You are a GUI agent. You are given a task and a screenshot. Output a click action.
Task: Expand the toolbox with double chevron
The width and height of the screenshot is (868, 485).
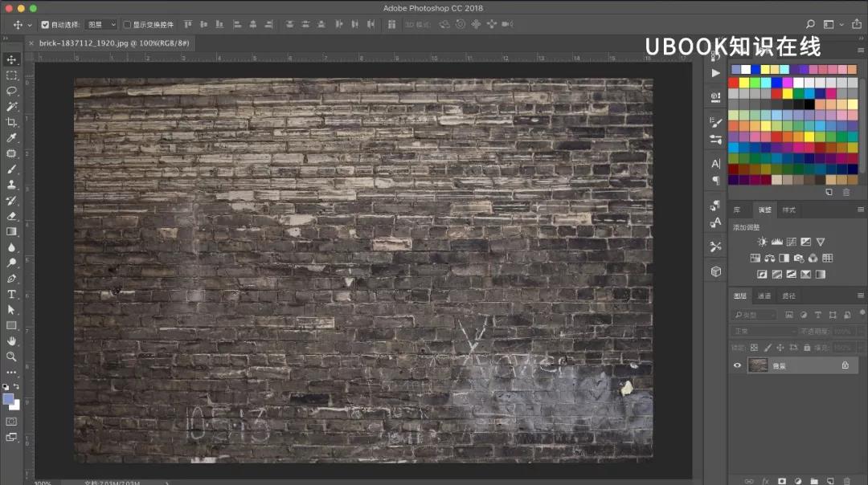tap(6, 39)
